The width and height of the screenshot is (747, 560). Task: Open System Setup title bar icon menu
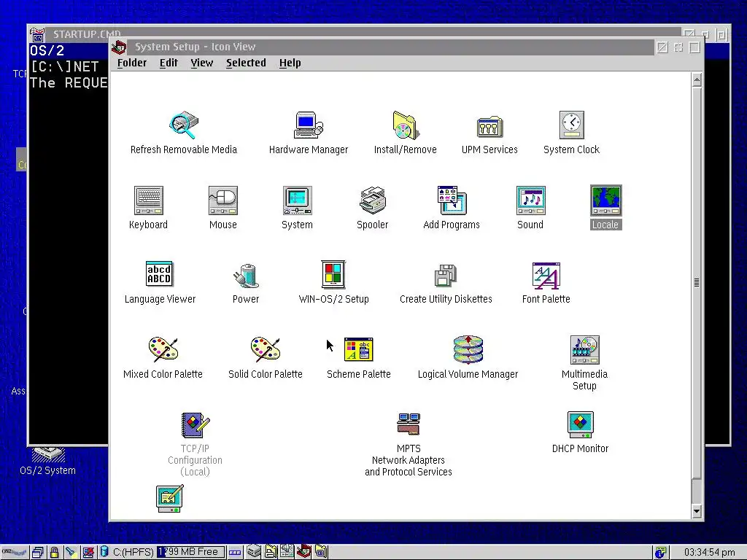119,47
